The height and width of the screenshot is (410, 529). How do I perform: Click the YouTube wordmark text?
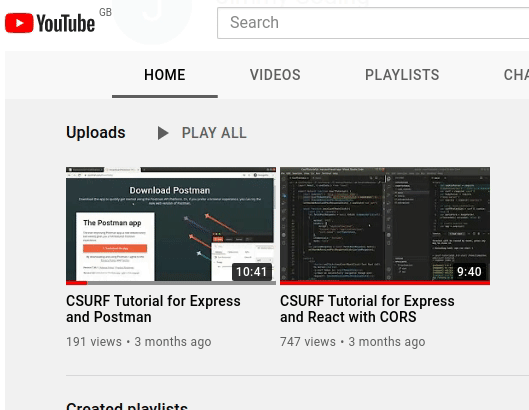point(65,23)
